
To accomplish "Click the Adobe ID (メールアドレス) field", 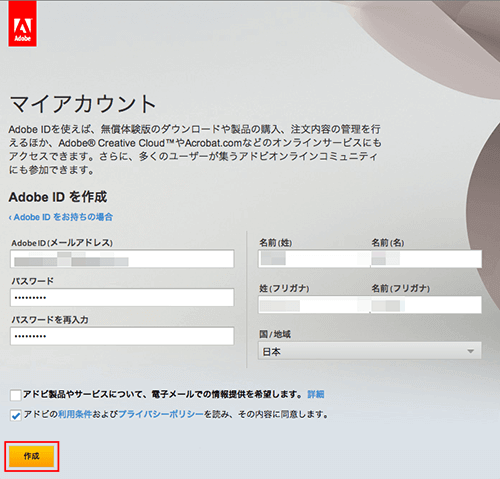I will (122, 259).
